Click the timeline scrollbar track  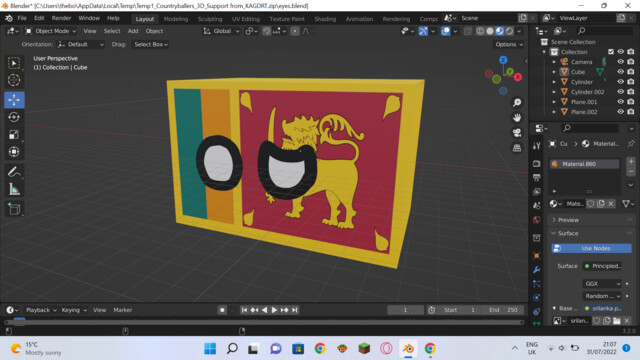tap(264, 322)
